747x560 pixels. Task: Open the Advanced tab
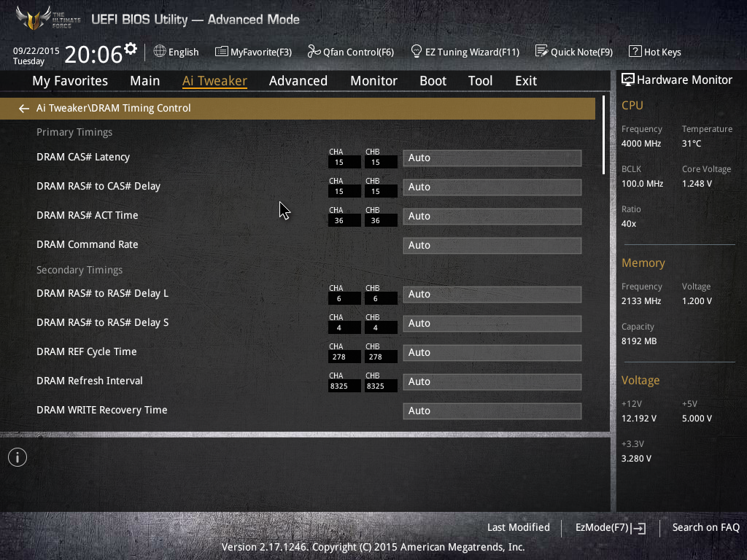(298, 80)
